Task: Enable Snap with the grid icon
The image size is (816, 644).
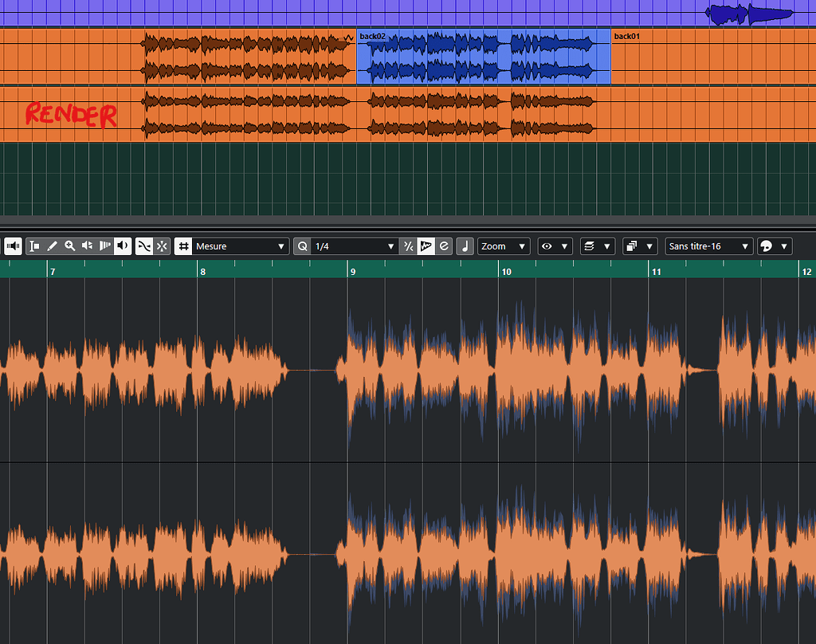Action: point(183,245)
